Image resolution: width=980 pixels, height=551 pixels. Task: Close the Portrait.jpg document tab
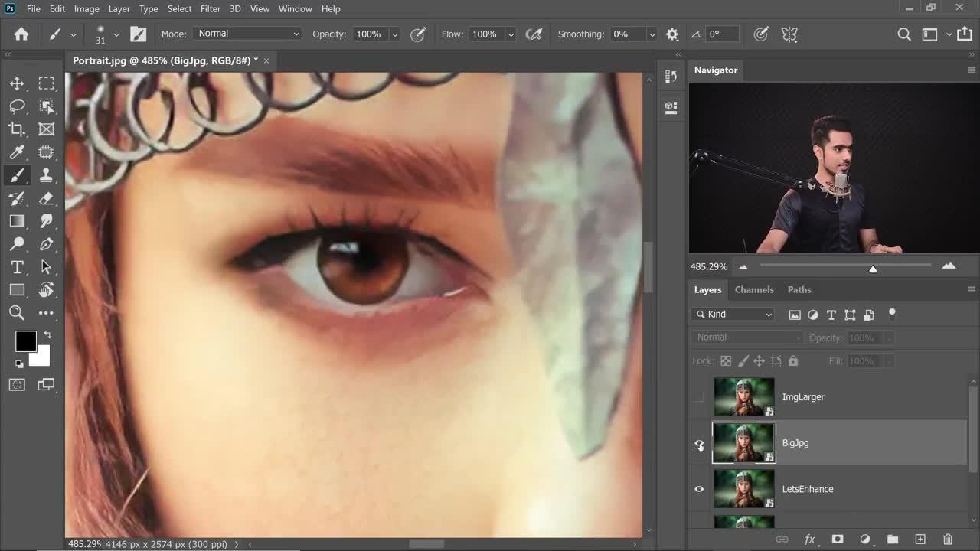(266, 60)
